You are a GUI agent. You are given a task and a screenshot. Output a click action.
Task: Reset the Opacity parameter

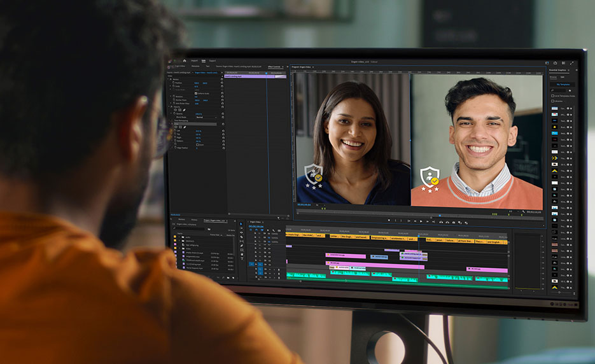pos(222,113)
